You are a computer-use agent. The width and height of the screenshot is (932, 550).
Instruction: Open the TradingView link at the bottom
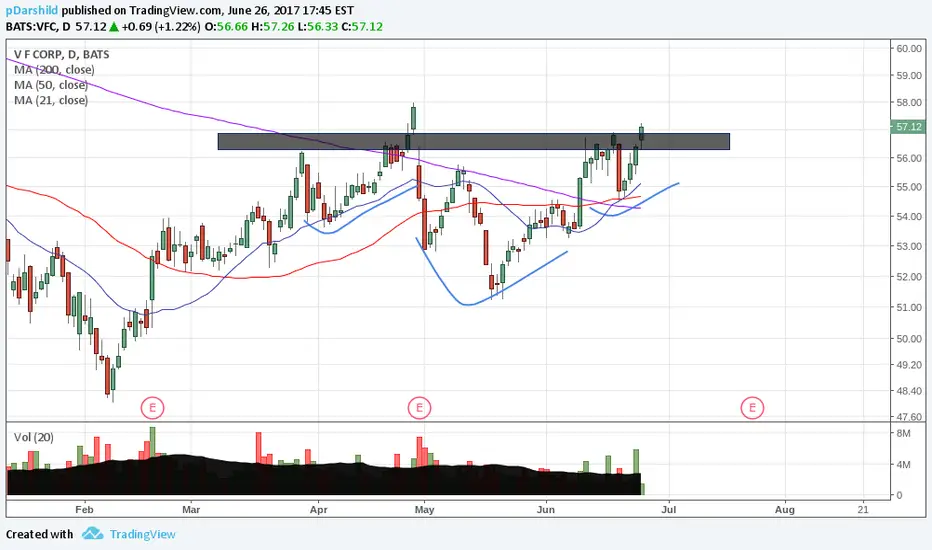tap(143, 534)
